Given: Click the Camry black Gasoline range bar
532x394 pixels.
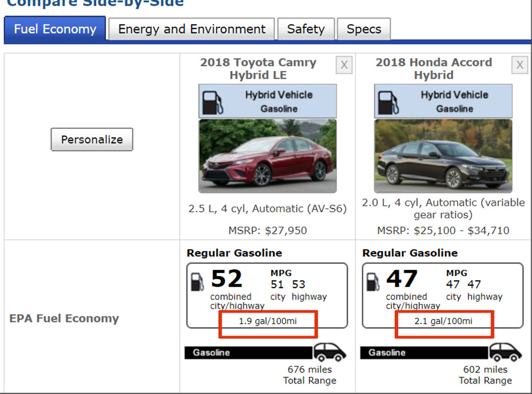Looking at the screenshot, I should [x=249, y=353].
